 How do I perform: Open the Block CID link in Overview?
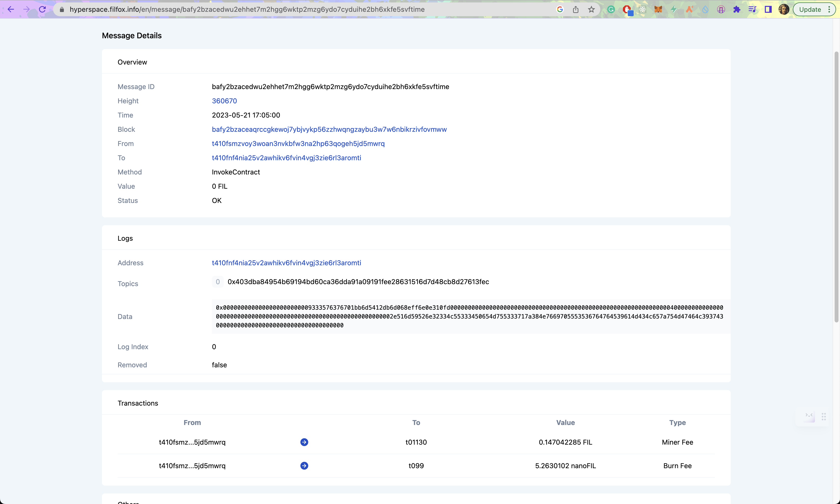point(329,129)
